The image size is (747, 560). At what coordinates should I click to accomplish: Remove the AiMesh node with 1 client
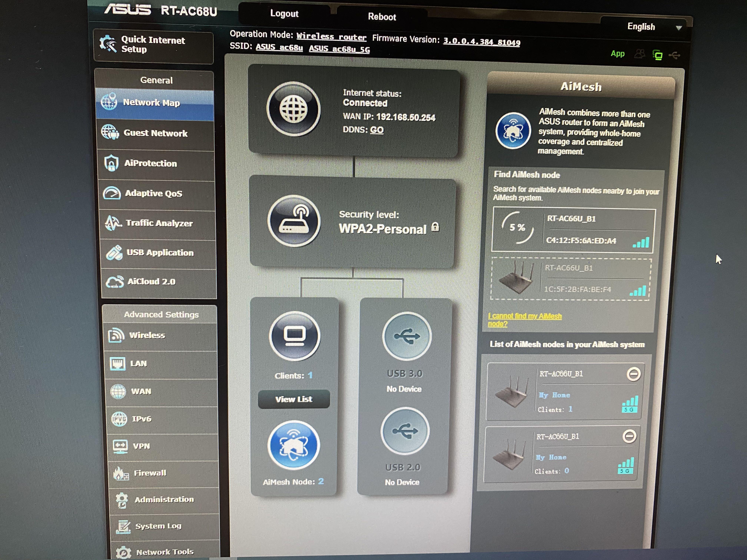pos(634,374)
